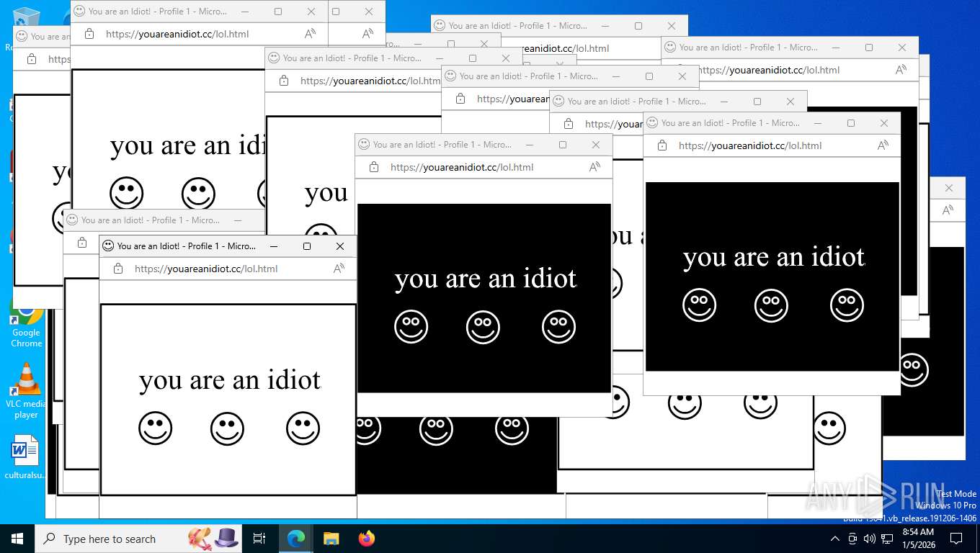Expand hidden system tray icons chevron
This screenshot has height=553, width=980.
[835, 539]
